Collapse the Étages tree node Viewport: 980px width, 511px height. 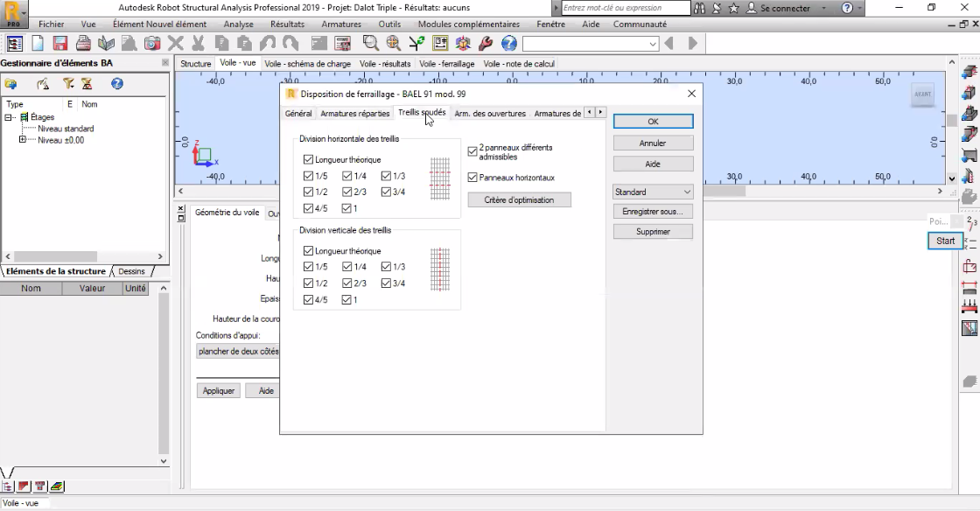pyautogui.click(x=10, y=117)
